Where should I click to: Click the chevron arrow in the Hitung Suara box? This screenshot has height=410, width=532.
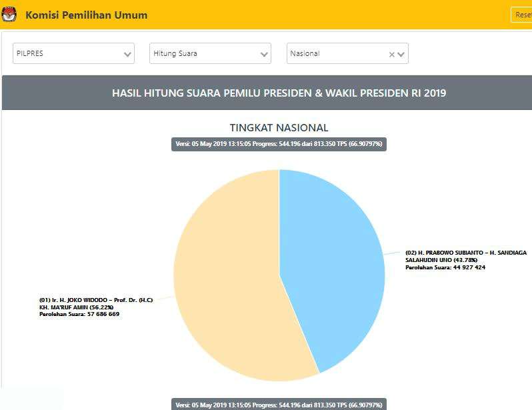[264, 55]
